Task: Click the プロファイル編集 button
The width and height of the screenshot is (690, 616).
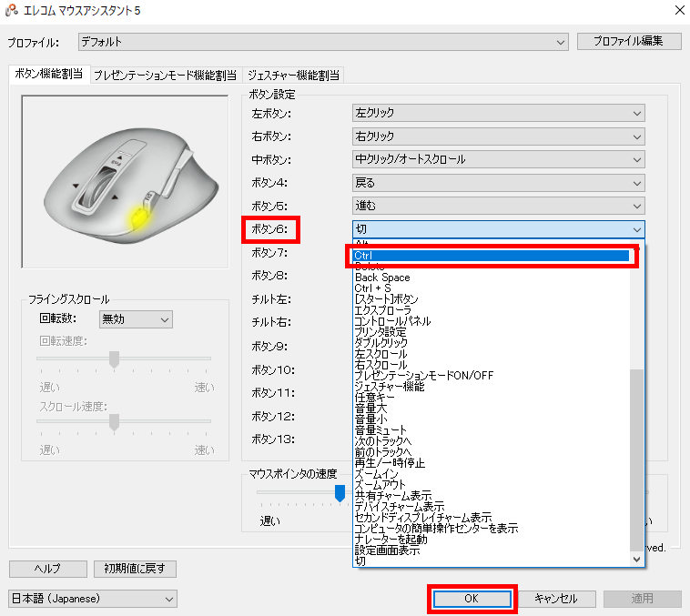Action: click(x=629, y=41)
